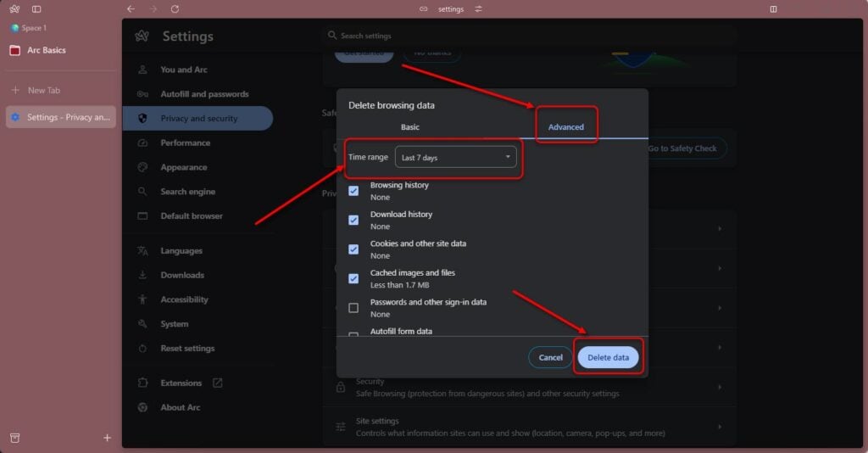Expand the Site settings row arrow
The height and width of the screenshot is (453, 868).
coord(720,427)
